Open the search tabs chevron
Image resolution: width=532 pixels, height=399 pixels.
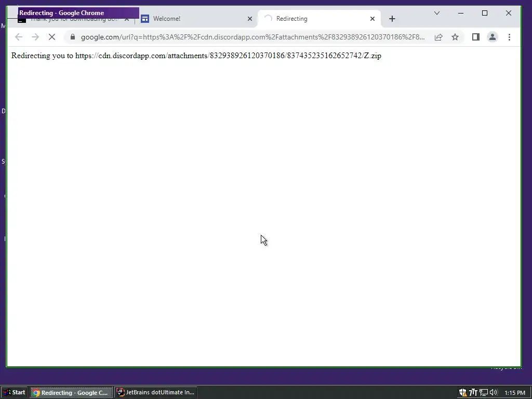pos(437,13)
